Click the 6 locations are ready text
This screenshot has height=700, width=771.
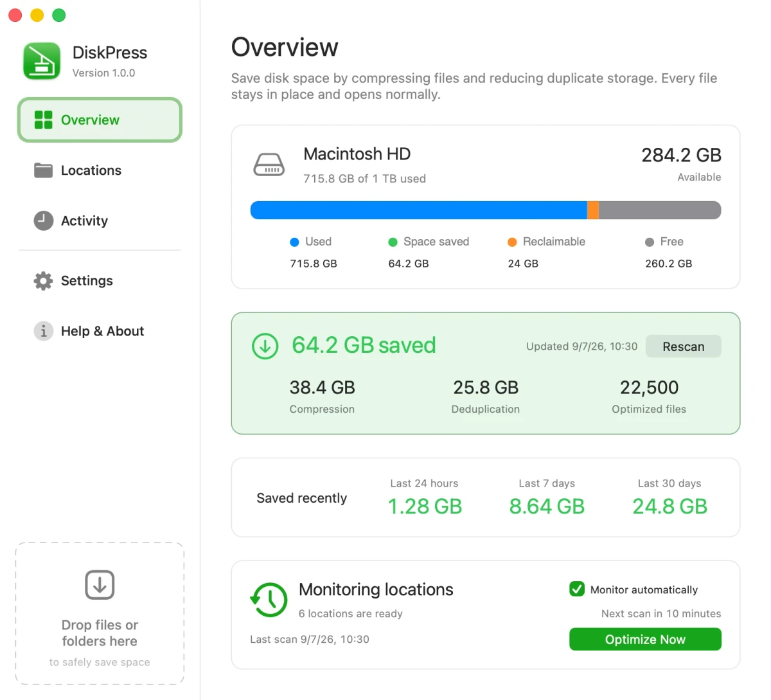(x=350, y=614)
